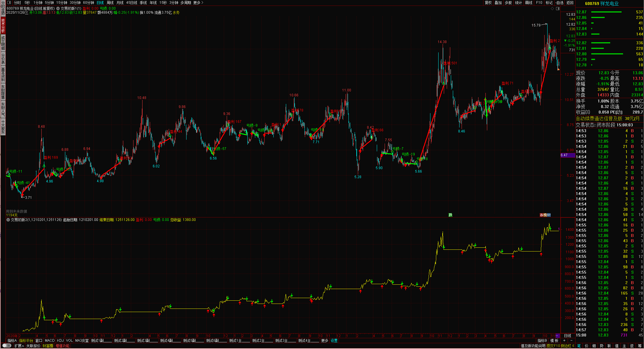
Task: Expand the 更多 periods chevron
Action: [202, 3]
